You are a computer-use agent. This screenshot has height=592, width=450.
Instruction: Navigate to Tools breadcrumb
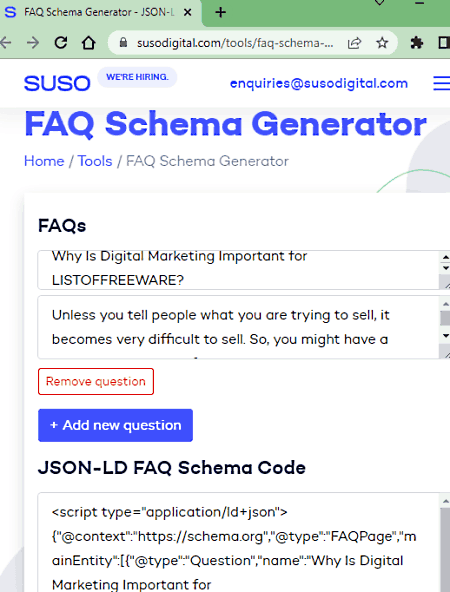pos(95,161)
